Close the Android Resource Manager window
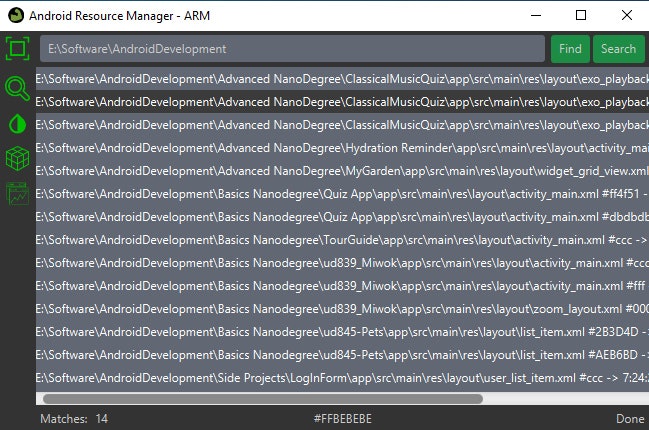This screenshot has height=430, width=649. pos(627,15)
